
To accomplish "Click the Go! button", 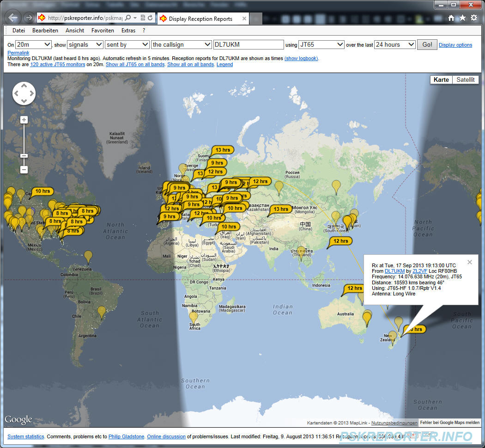I will click(x=427, y=44).
